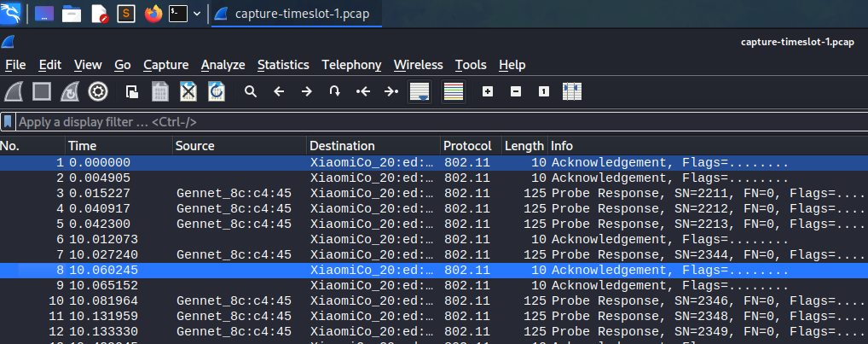Click the display filter input field
The height and width of the screenshot is (344, 868).
tap(440, 122)
